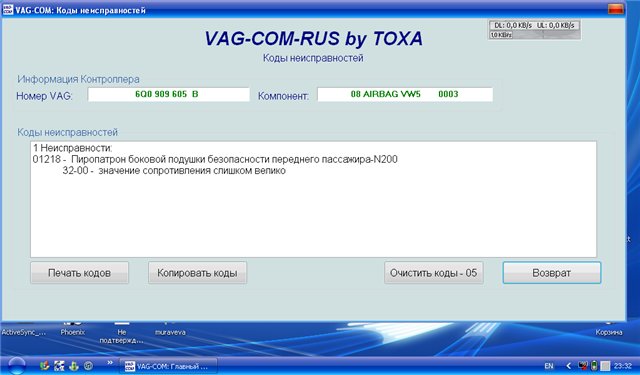Image resolution: width=640 pixels, height=375 pixels.
Task: Click the Номер VAG field 6Q0 909 605 B
Action: tap(169, 94)
